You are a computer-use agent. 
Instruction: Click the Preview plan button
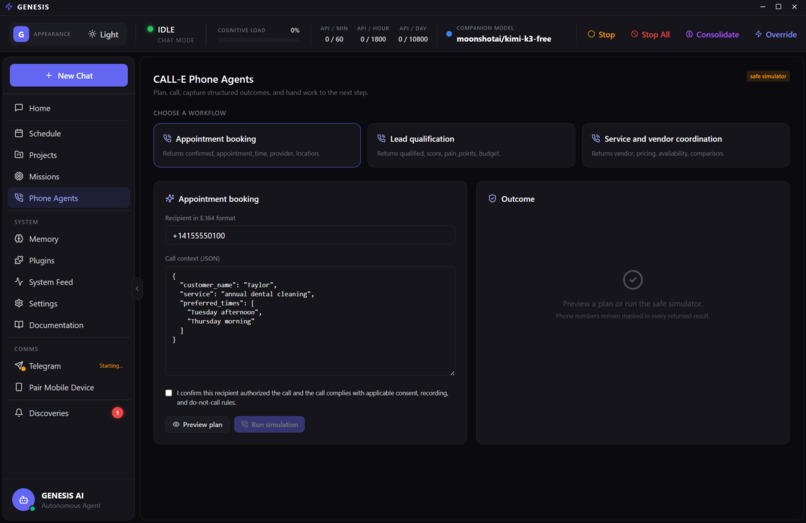(x=197, y=424)
